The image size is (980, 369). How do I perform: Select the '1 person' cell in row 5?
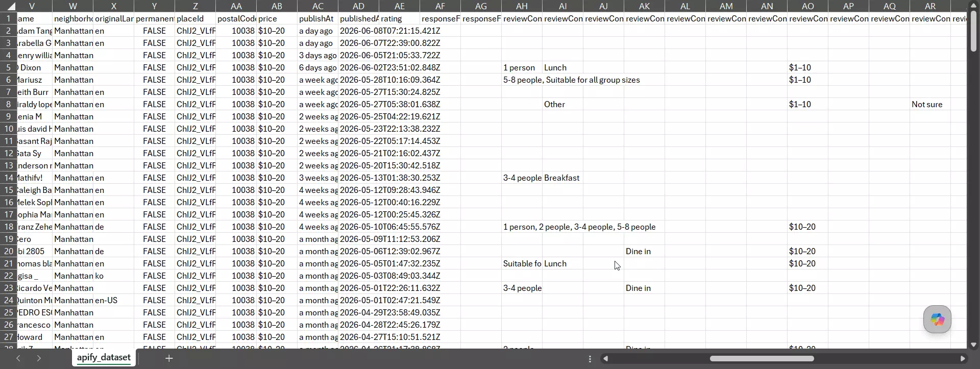pos(522,67)
